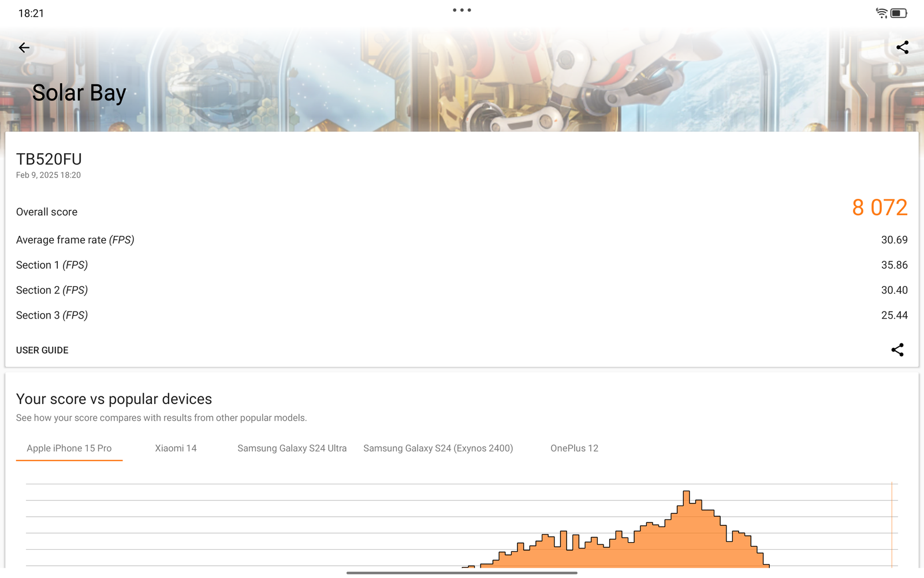Tap the orange overall score 8 072
This screenshot has width=924, height=578.
point(879,208)
